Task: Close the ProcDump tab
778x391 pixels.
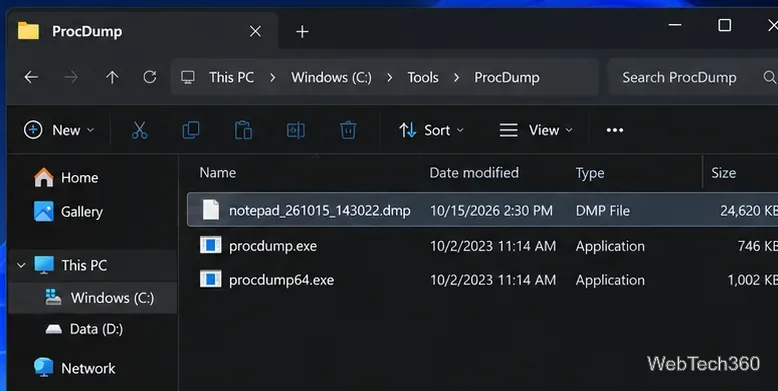Action: click(255, 31)
